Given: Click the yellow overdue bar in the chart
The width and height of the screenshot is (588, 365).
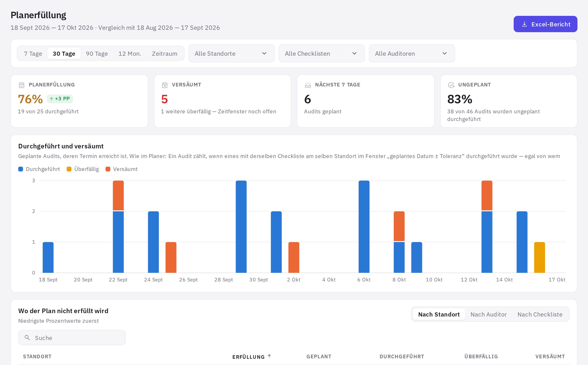Looking at the screenshot, I should [540, 257].
